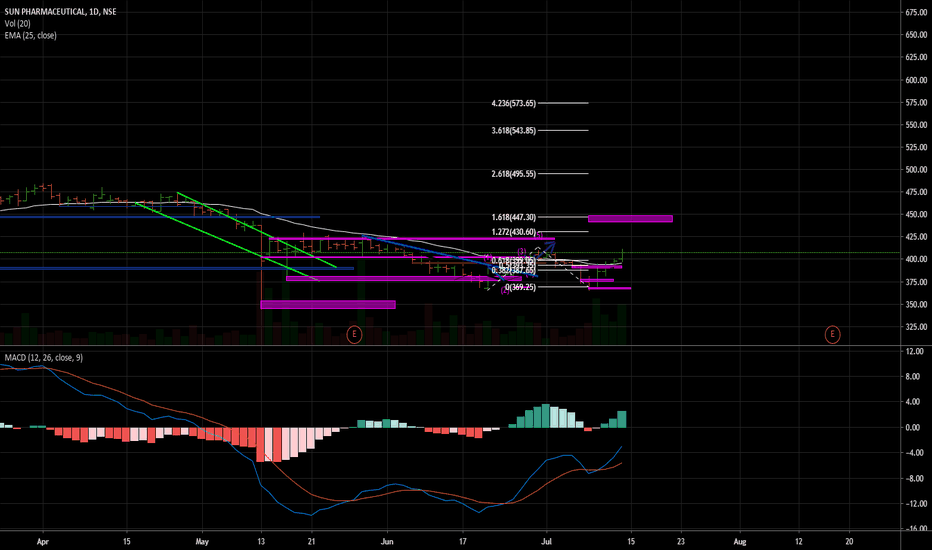Click the 4.236(573.65) Fibonacci level label
Viewport: 932px width, 550px height.
(514, 103)
